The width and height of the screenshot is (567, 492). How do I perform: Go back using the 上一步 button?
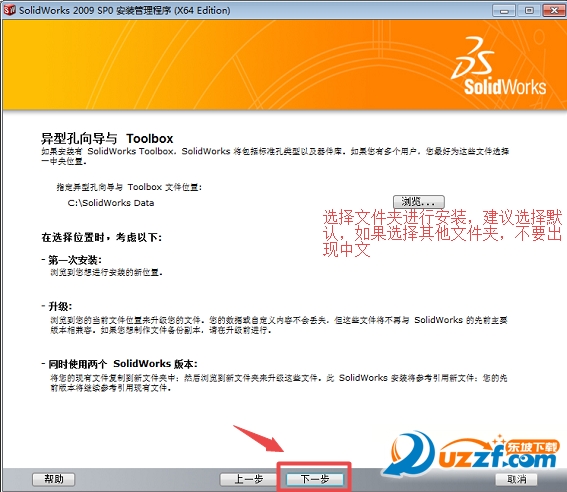(x=248, y=479)
